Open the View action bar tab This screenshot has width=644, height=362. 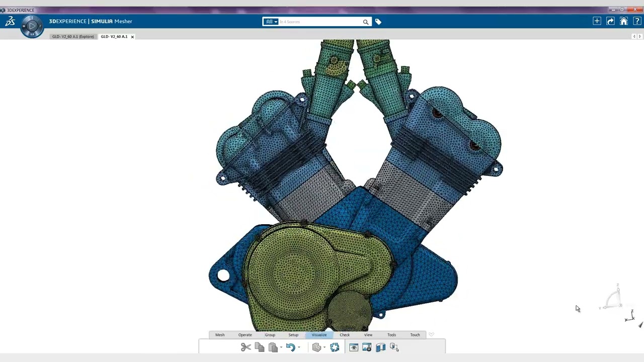368,335
